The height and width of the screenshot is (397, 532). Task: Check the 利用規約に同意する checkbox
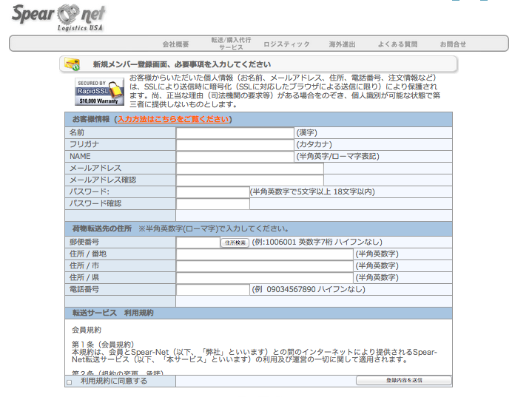[x=70, y=382]
